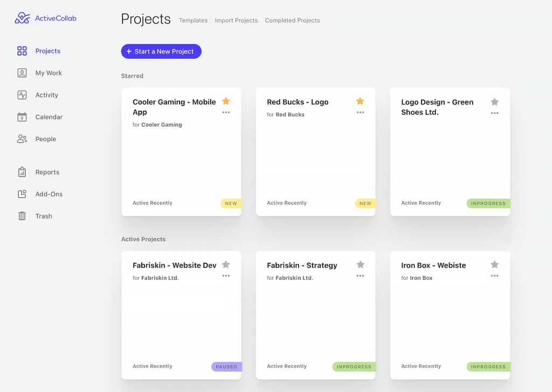The width and height of the screenshot is (552, 392).
Task: Click 'for Red Bucks' client text
Action: pos(286,114)
